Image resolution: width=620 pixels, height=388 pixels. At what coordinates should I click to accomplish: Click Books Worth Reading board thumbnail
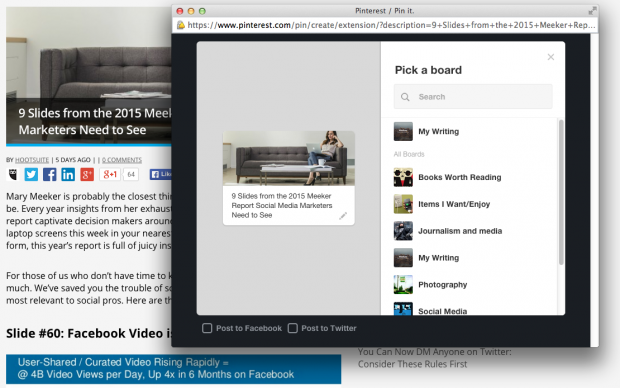tap(403, 177)
